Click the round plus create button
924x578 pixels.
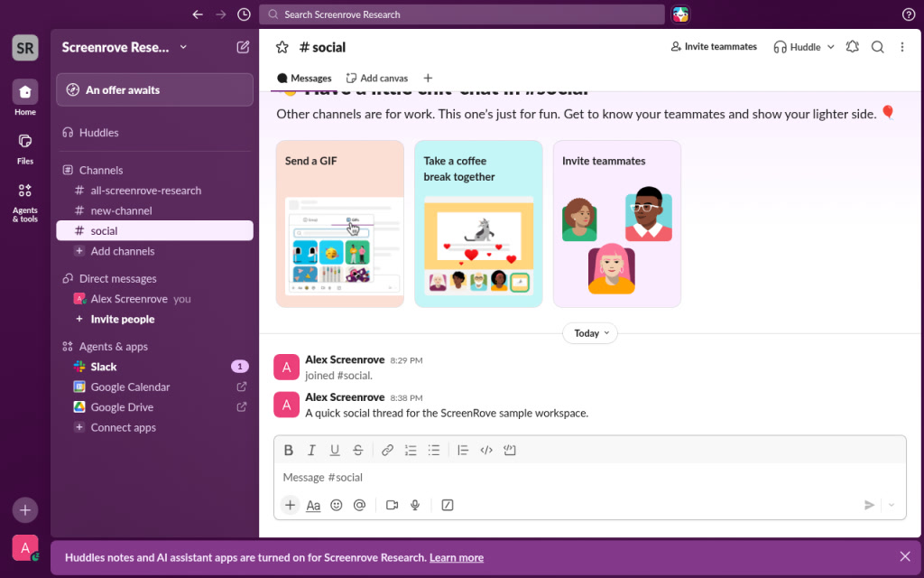(x=25, y=510)
